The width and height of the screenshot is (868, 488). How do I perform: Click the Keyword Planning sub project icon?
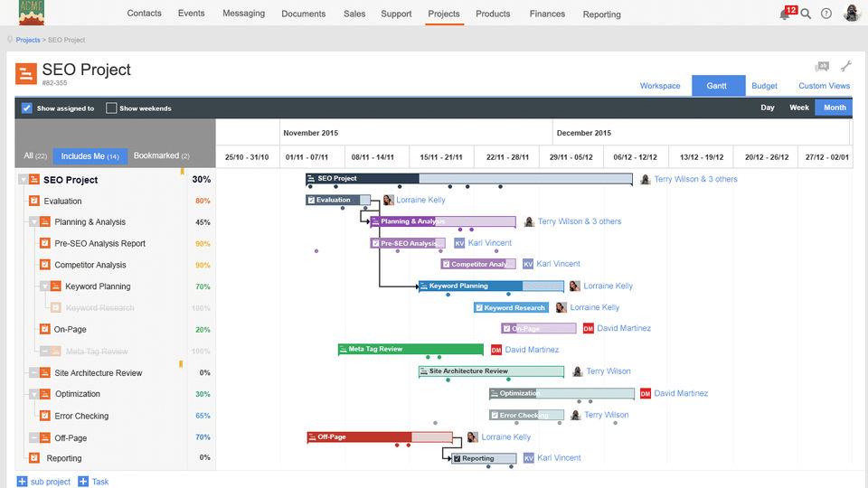click(x=55, y=286)
